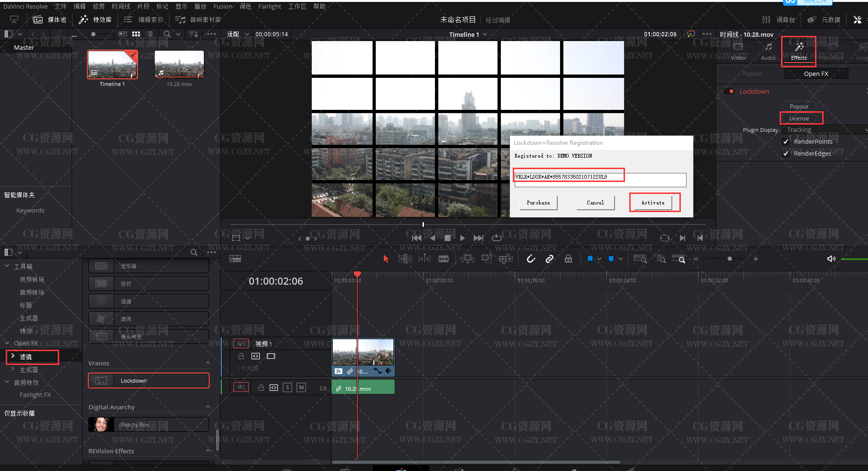Jump to first frame in viewer
The width and height of the screenshot is (868, 471).
[416, 238]
